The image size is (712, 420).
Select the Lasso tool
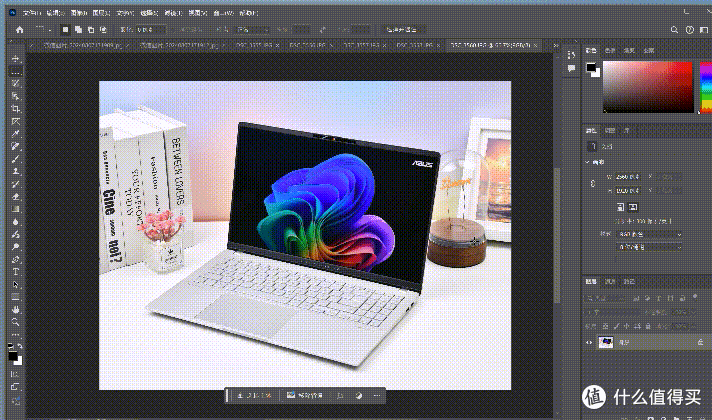click(15, 84)
